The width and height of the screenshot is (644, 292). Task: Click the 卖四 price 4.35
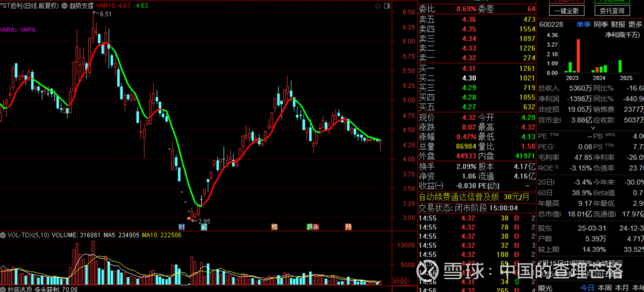469,29
